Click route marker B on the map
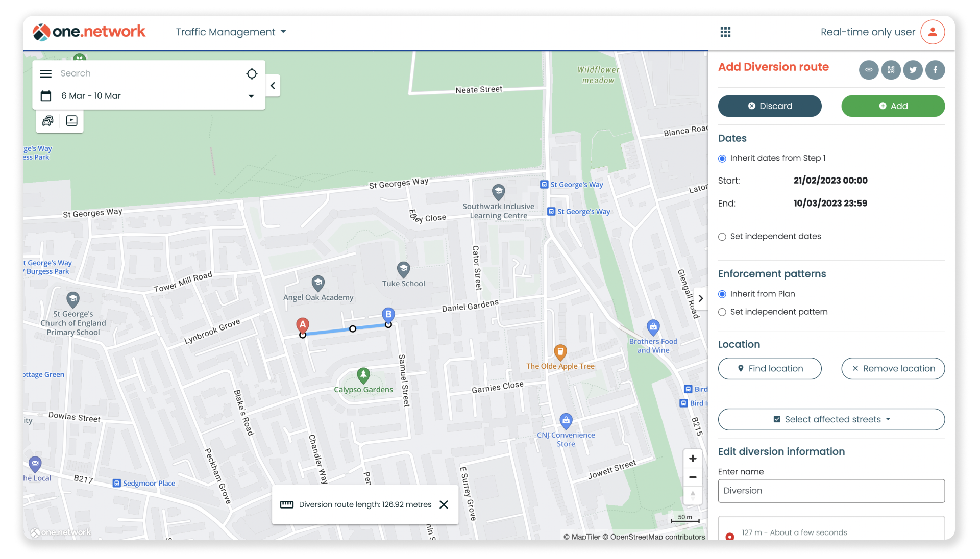 click(388, 315)
